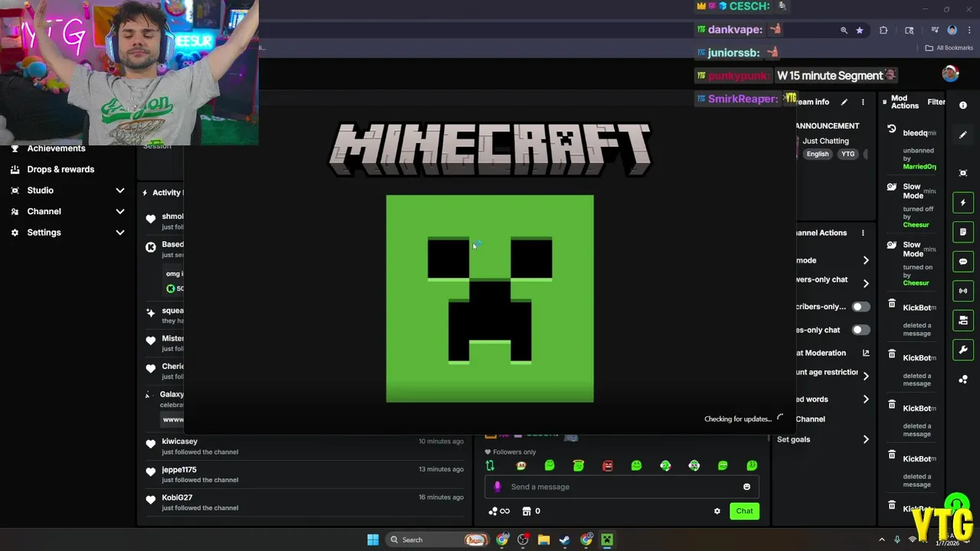Click the purple microphone icon in chat box
The width and height of the screenshot is (980, 551).
(498, 487)
